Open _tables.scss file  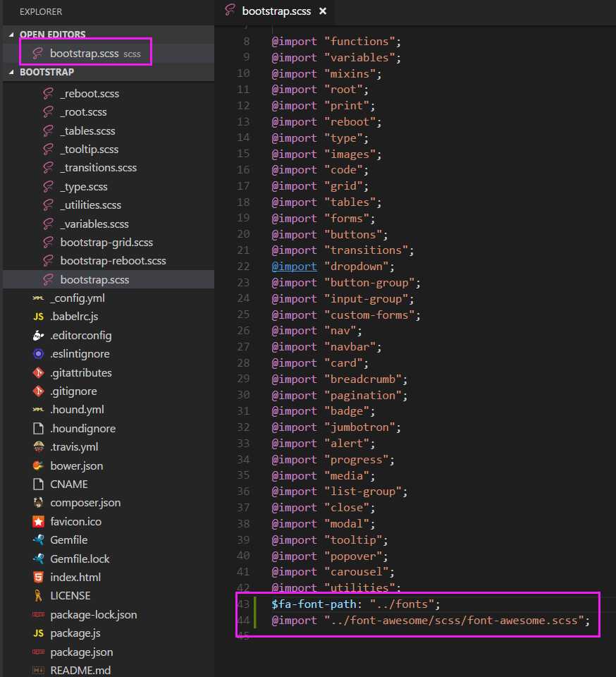coord(88,131)
